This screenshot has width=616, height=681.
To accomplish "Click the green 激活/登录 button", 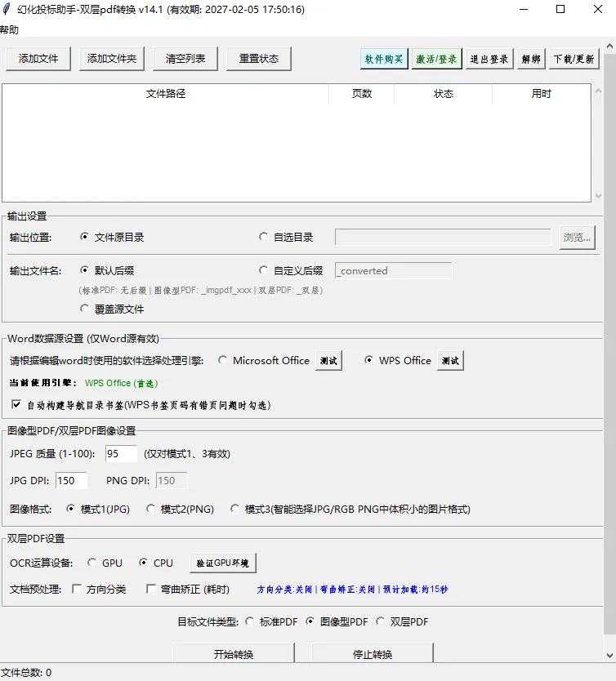I will pos(436,59).
